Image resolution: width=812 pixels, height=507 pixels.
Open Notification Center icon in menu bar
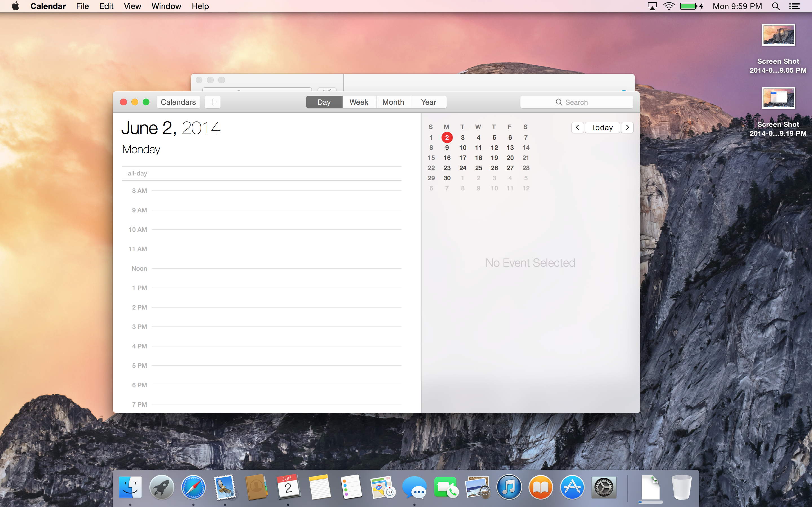794,6
